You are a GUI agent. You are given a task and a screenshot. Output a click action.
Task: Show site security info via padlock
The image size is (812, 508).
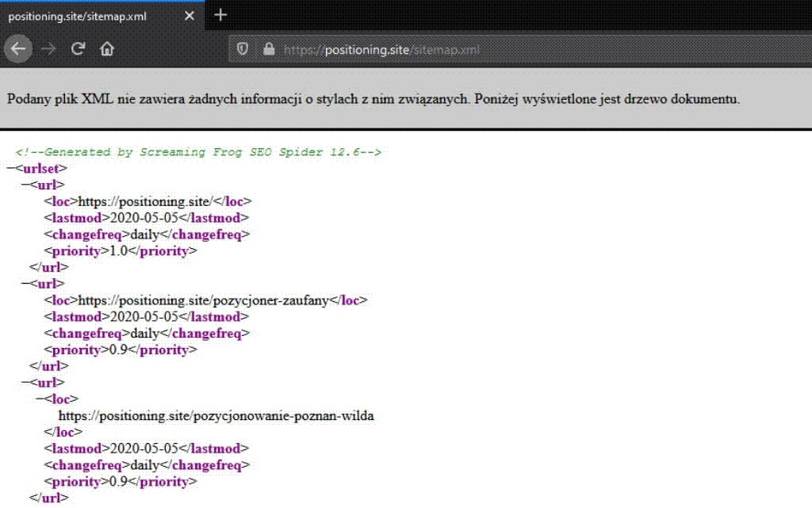coord(268,49)
